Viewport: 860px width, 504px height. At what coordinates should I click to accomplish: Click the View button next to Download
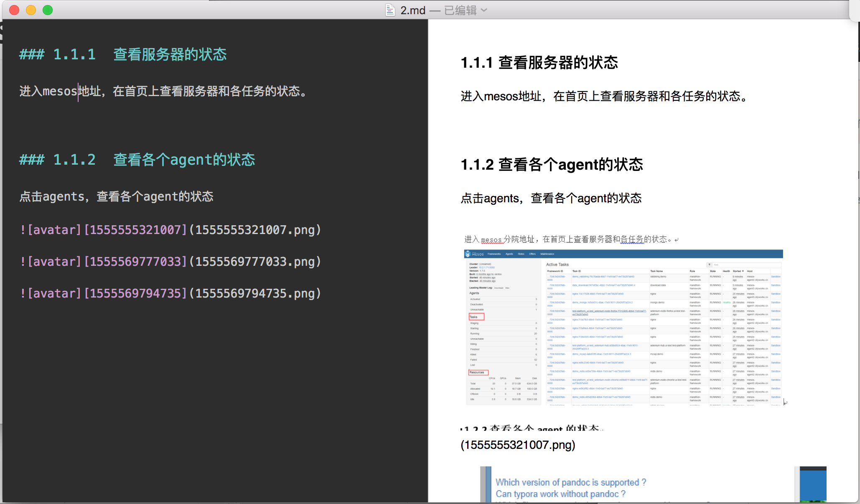[x=507, y=288]
